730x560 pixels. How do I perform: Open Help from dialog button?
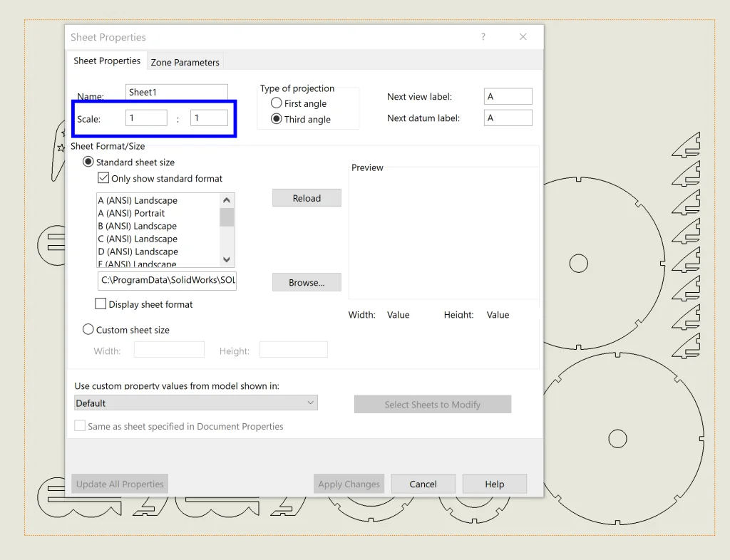pyautogui.click(x=494, y=484)
